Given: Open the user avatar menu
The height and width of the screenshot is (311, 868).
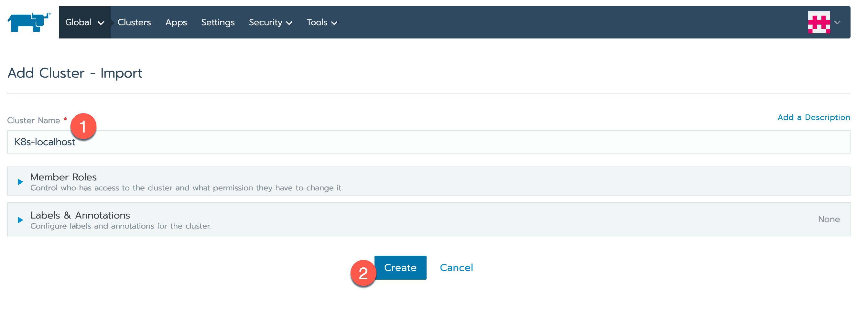Looking at the screenshot, I should click(819, 22).
